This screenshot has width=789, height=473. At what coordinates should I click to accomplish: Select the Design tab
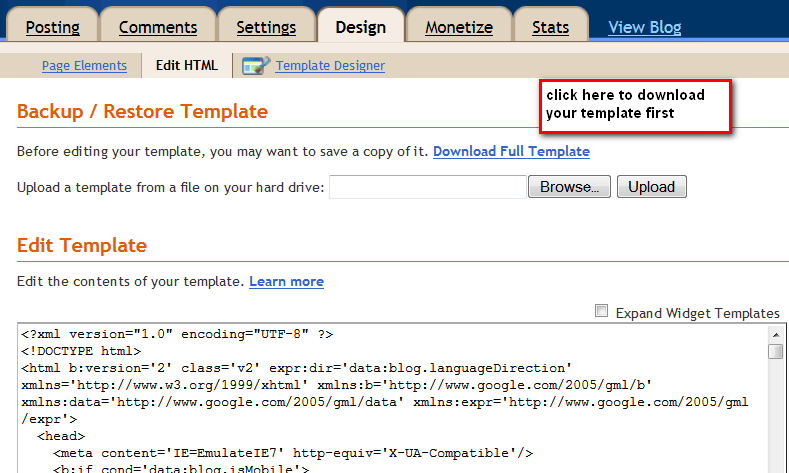(361, 27)
